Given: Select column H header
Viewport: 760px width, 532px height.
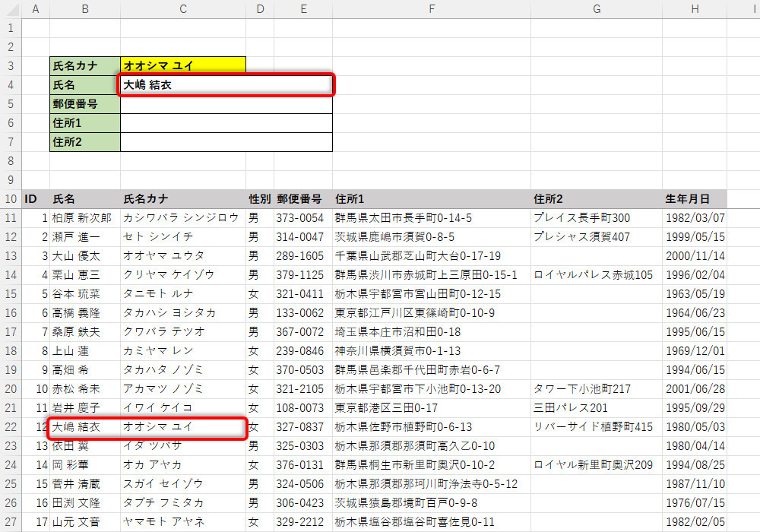Looking at the screenshot, I should point(695,9).
